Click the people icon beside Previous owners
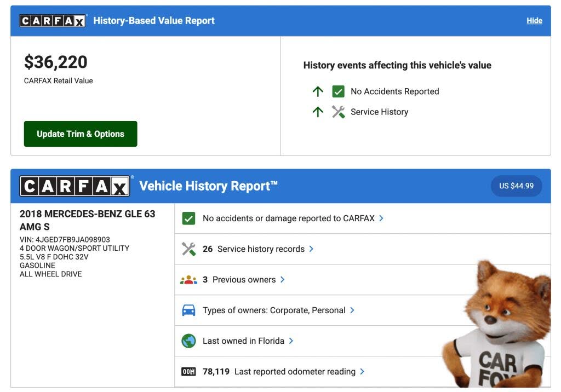561x392 pixels. tap(188, 280)
